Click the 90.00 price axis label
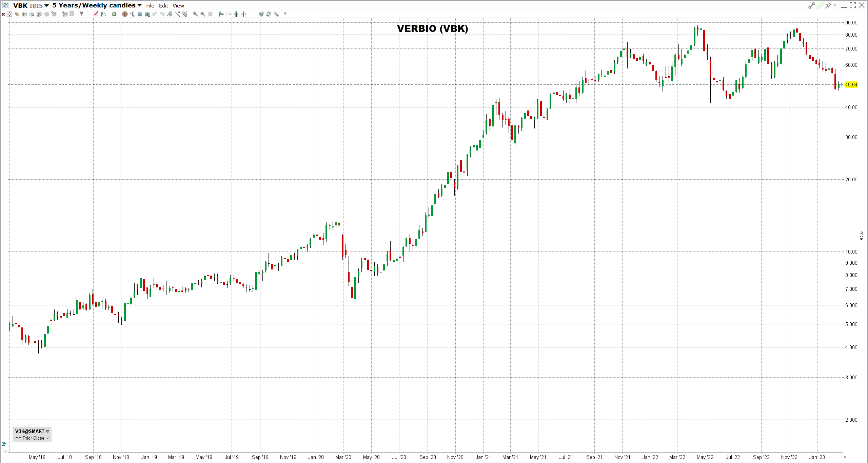Viewport: 868px width, 463px height. tap(851, 23)
